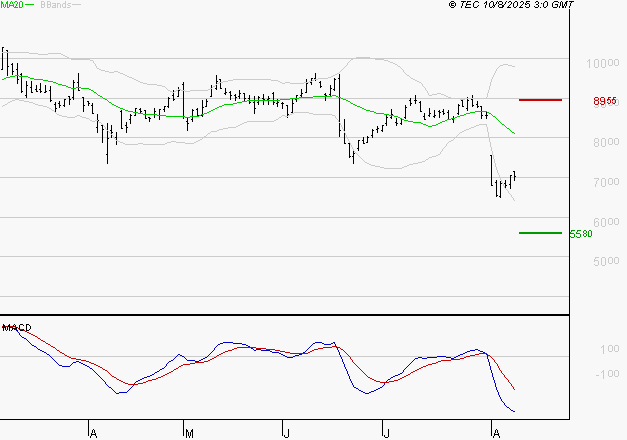This screenshot has height=440, width=627.
Task: Click the first J month marker on the time axis
Action: point(286,432)
